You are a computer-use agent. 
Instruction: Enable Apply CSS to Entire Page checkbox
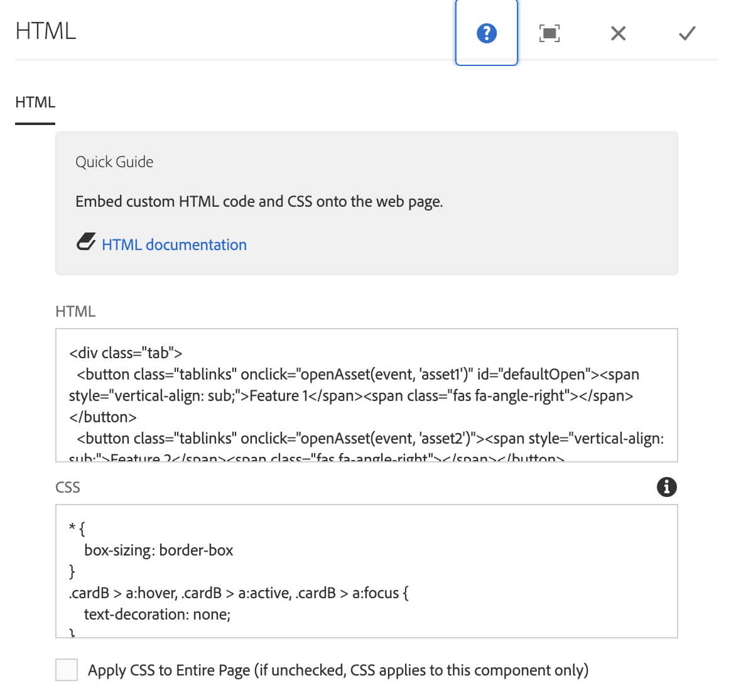pos(67,670)
